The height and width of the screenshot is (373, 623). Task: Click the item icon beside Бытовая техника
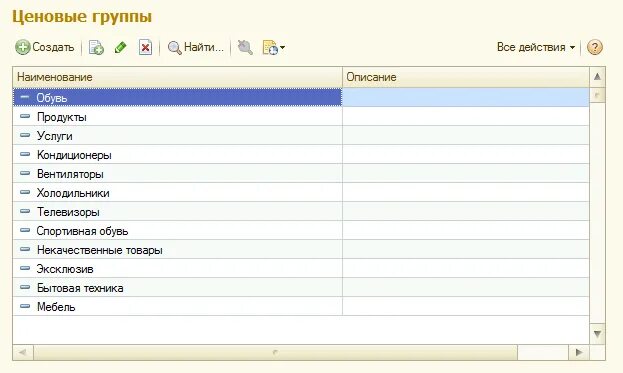[25, 287]
